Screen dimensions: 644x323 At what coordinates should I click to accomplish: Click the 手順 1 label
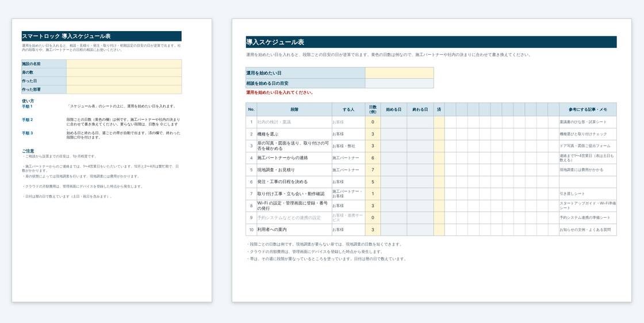pyautogui.click(x=27, y=106)
